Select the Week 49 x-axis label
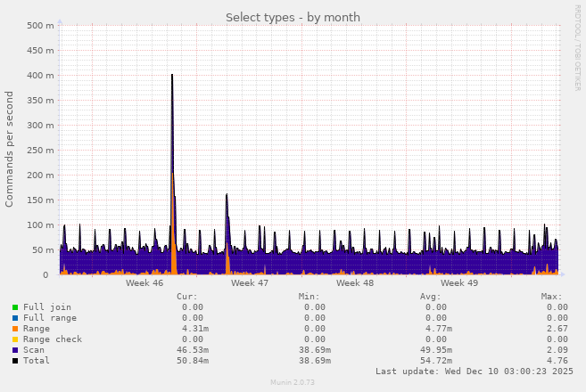 point(459,283)
